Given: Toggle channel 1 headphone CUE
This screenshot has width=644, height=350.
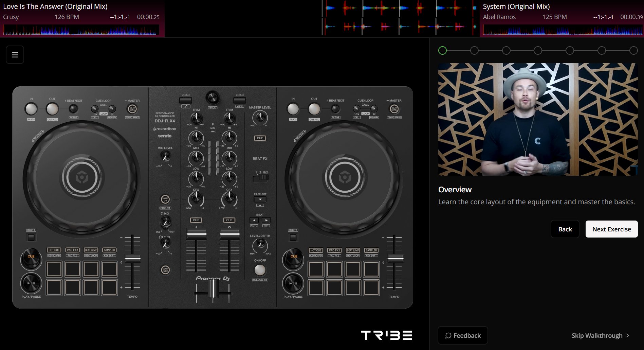Looking at the screenshot, I should [x=196, y=220].
